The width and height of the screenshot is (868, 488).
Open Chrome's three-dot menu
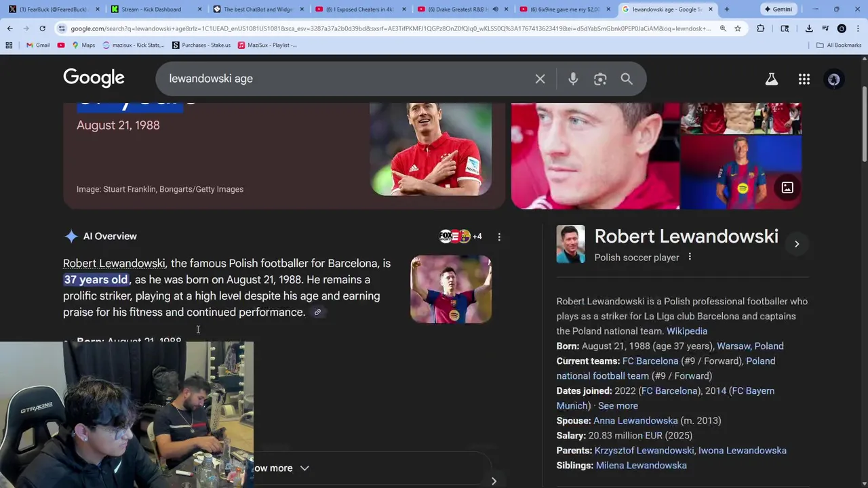(x=857, y=28)
